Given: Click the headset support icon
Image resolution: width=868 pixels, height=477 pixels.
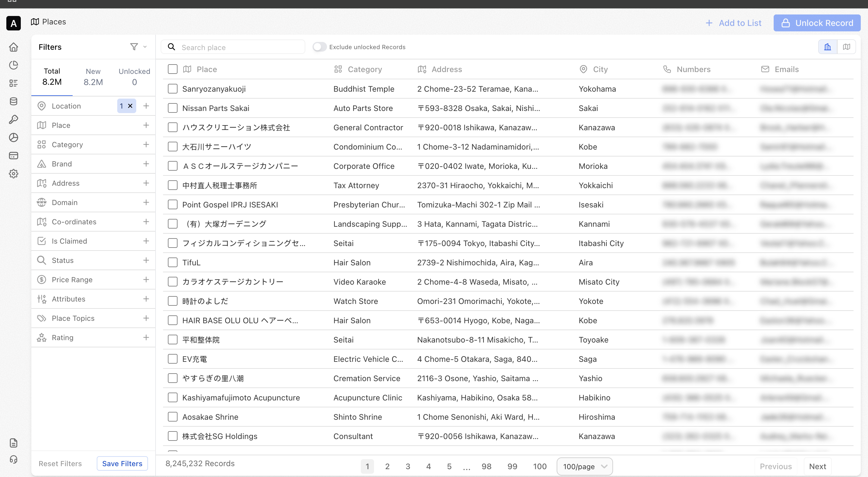Looking at the screenshot, I should (14, 460).
